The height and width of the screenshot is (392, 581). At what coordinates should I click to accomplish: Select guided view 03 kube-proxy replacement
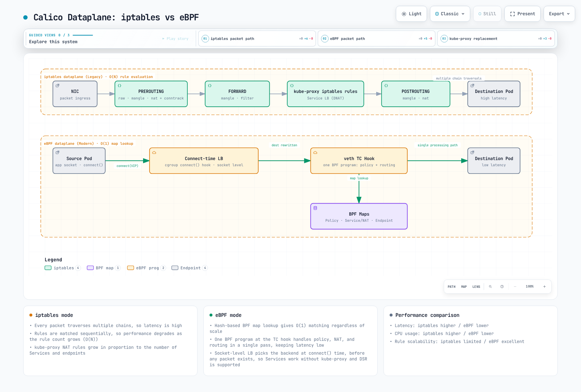point(496,38)
